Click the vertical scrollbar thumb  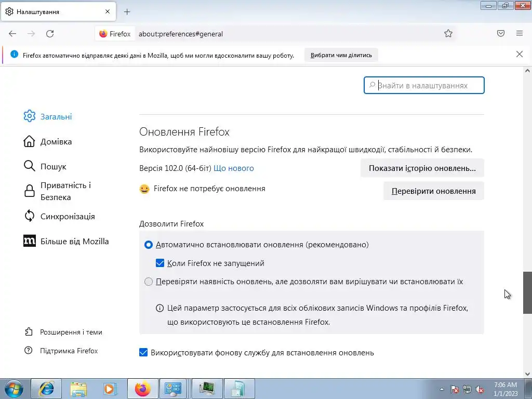527,292
